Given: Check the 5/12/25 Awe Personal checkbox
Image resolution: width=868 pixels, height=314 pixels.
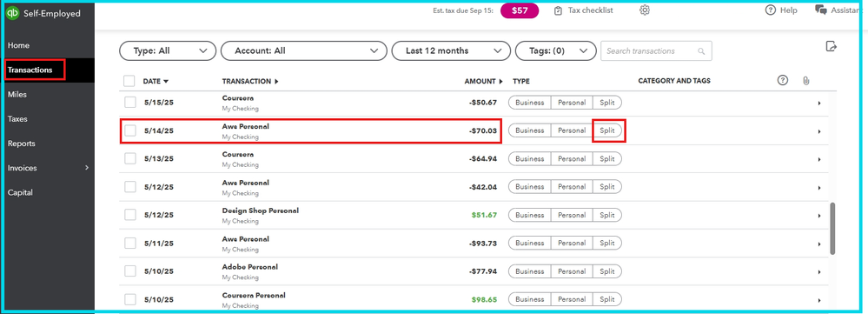Looking at the screenshot, I should tap(130, 187).
